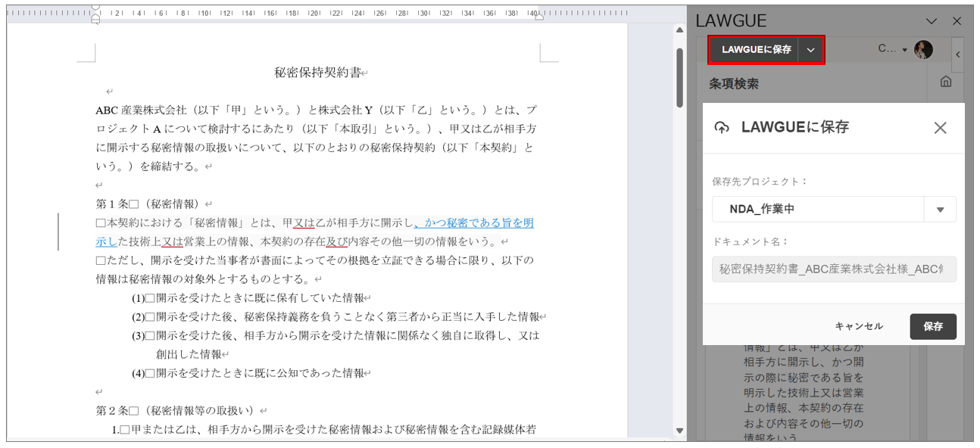Viewport: 980px width, 448px height.
Task: Open the dropdown arrow beside LAWGUEに保存
Action: [x=810, y=50]
